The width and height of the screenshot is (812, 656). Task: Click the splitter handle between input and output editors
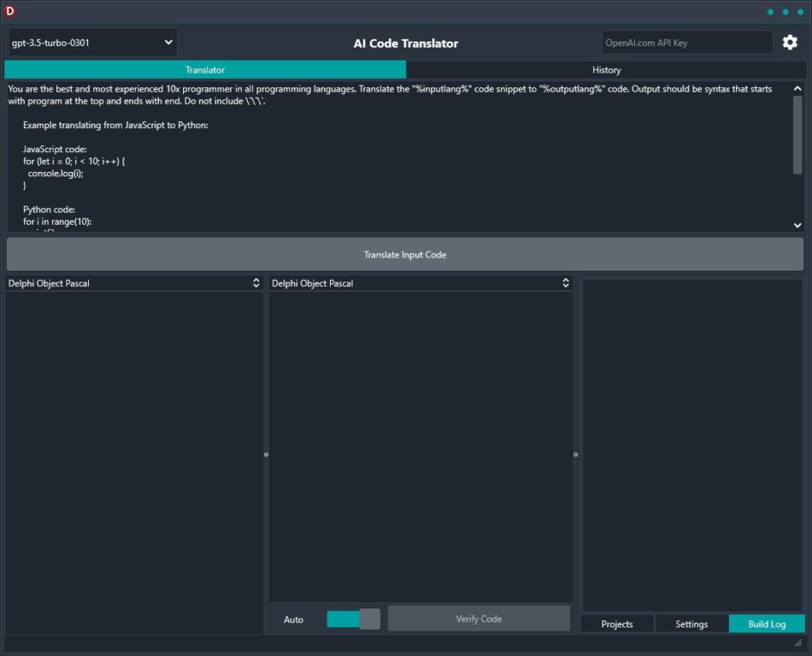[266, 455]
